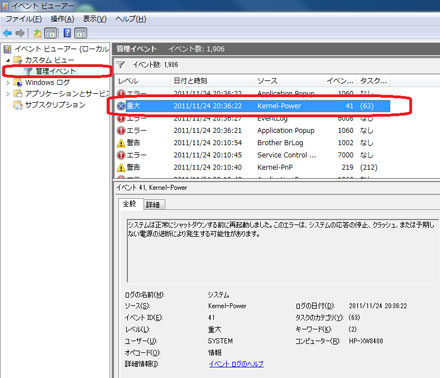
Task: Open the Help blue question-mark toolbar icon
Action: click(x=67, y=33)
